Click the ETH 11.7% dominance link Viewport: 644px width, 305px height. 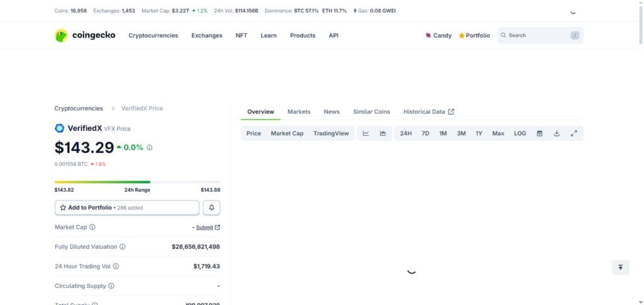pos(335,11)
